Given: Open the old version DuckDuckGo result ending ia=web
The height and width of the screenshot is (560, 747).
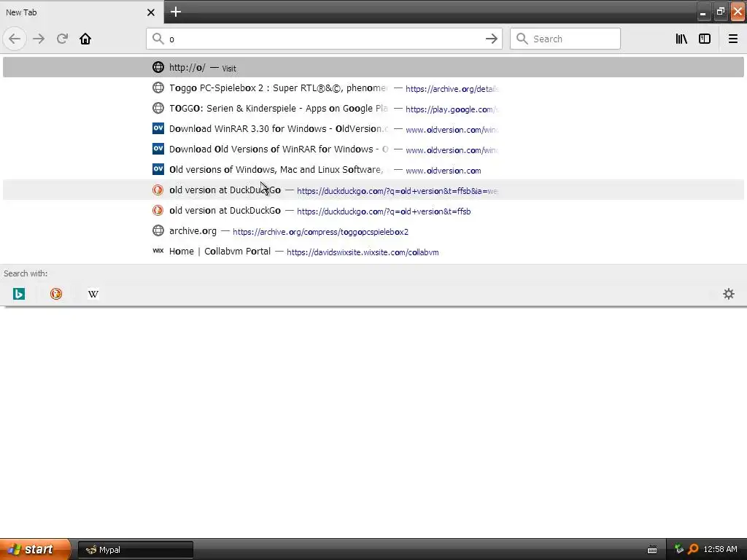Looking at the screenshot, I should pos(373,190).
